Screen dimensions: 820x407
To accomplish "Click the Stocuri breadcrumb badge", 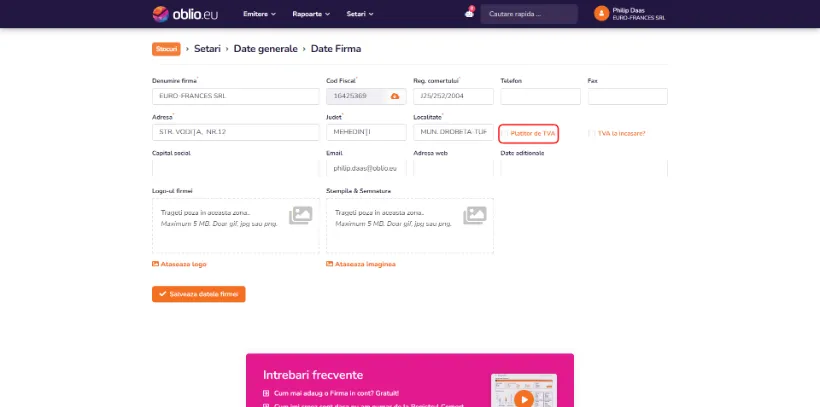I will click(x=166, y=49).
